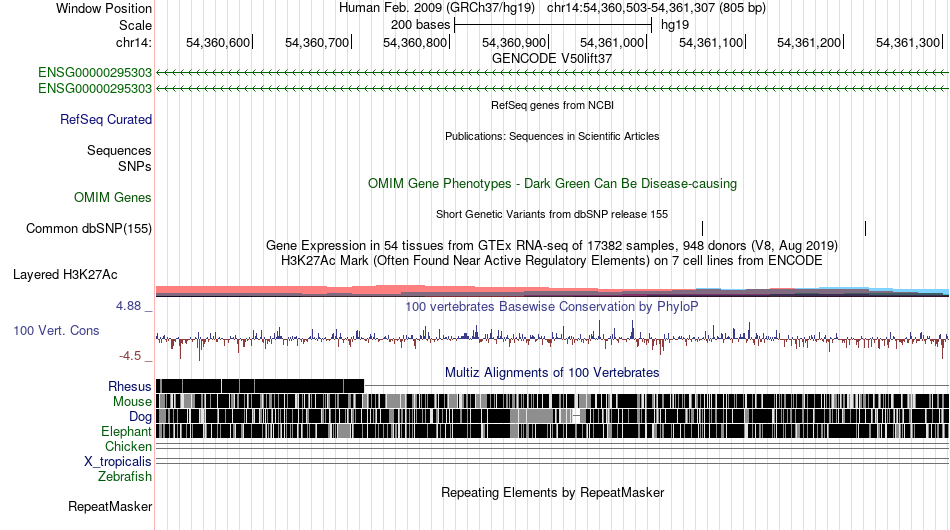Open Short Genetic Variants from dbSNP title
The width and height of the screenshot is (950, 530).
click(x=552, y=214)
